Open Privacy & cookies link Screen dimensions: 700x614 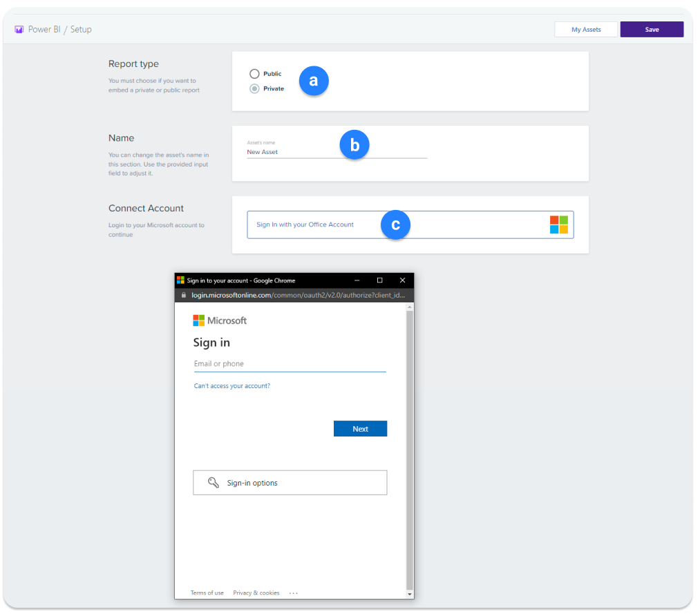(256, 593)
